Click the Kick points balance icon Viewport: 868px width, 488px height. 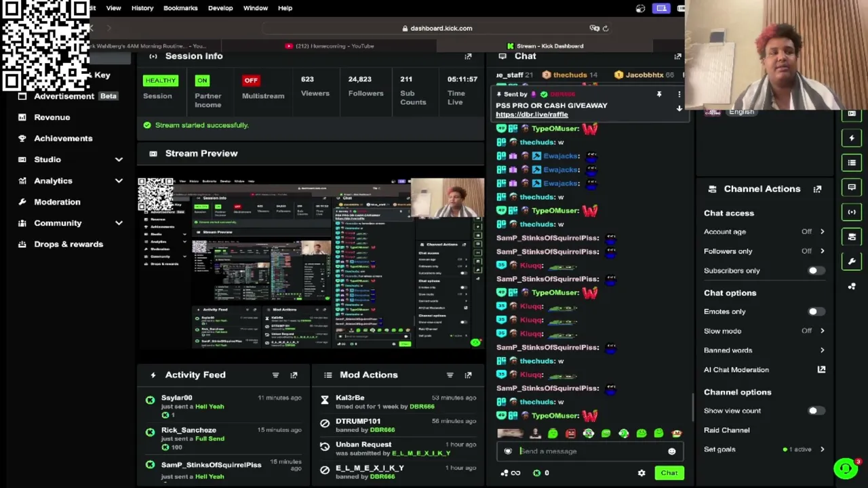point(537,473)
